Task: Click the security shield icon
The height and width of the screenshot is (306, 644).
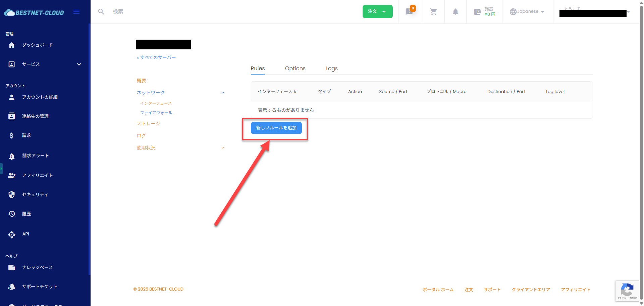Action: point(12,194)
